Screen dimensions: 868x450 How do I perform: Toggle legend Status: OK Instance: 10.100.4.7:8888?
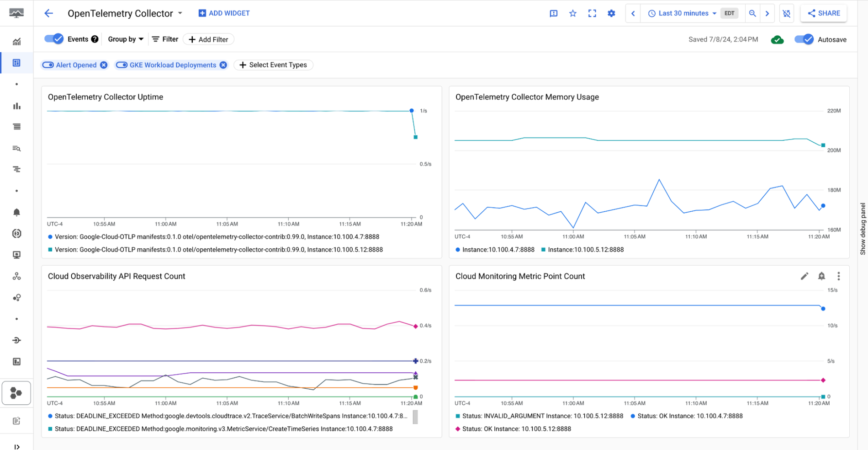point(687,416)
